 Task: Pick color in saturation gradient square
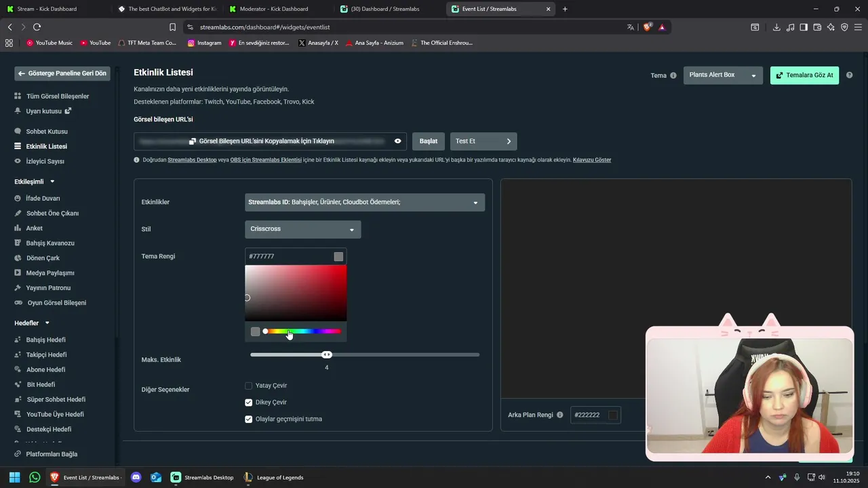tap(296, 293)
